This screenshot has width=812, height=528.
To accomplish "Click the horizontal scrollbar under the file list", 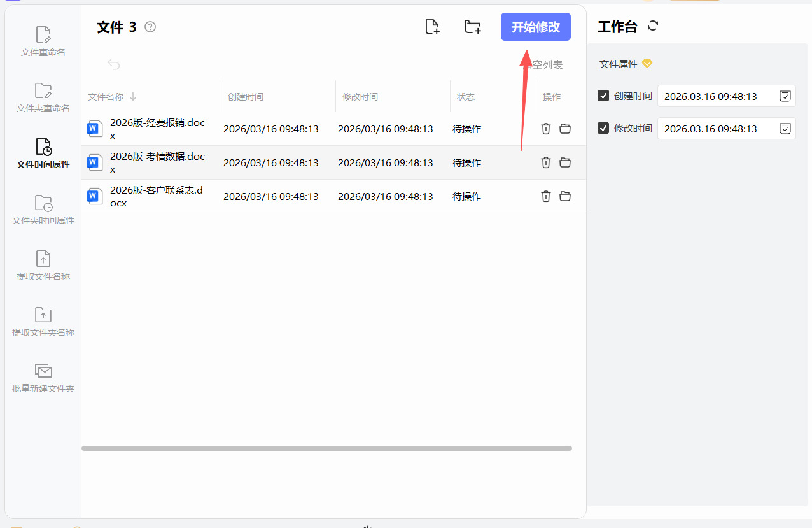I will pyautogui.click(x=326, y=448).
